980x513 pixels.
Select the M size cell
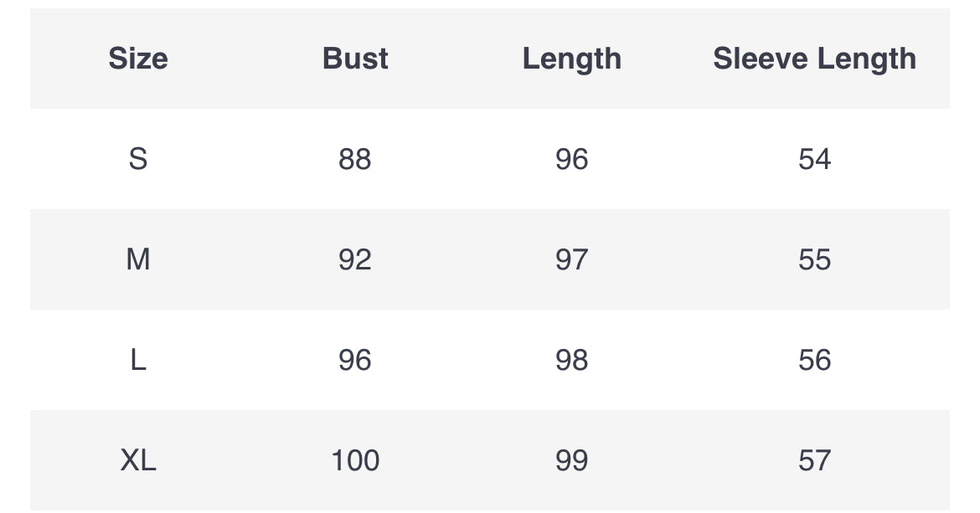point(138,259)
